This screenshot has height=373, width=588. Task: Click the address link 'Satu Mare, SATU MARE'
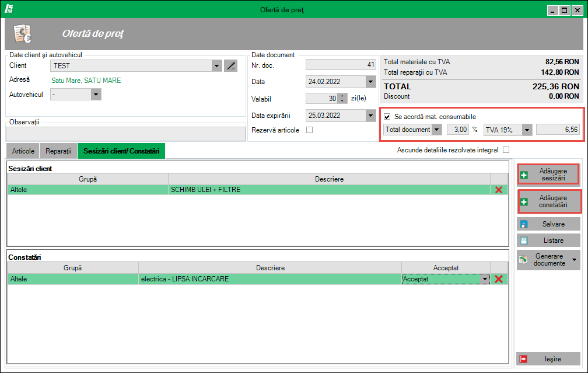pos(86,81)
